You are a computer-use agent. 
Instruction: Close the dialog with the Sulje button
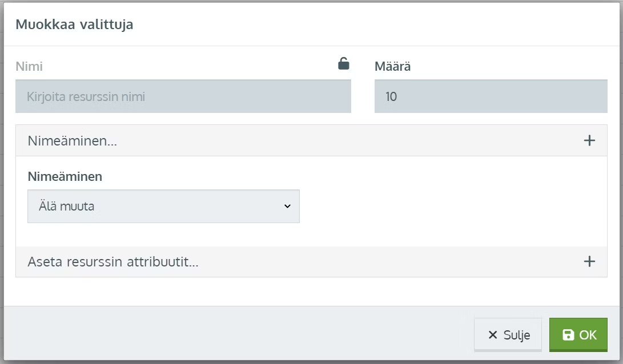(508, 335)
